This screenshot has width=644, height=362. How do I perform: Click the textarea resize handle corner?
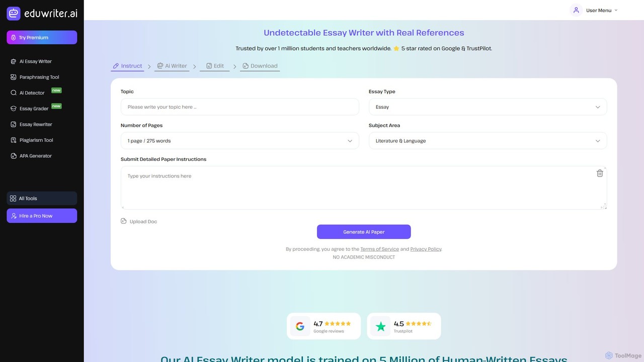pyautogui.click(x=604, y=207)
